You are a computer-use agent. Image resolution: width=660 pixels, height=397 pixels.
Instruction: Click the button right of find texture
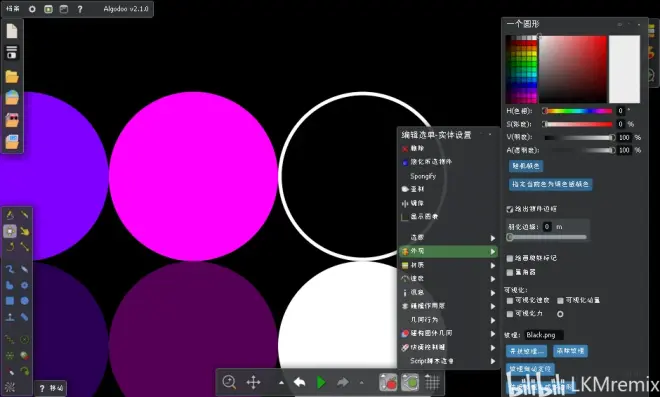pyautogui.click(x=570, y=351)
